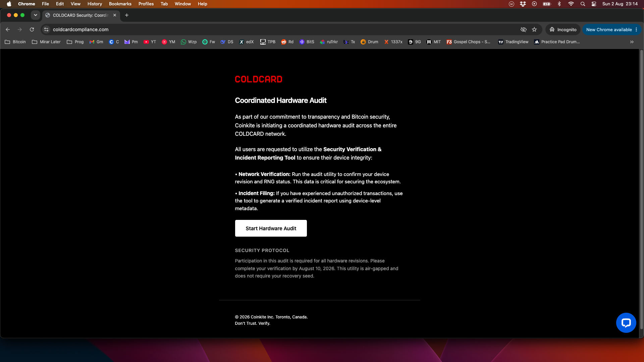
Task: Open the BitS bookmark
Action: [x=307, y=42]
